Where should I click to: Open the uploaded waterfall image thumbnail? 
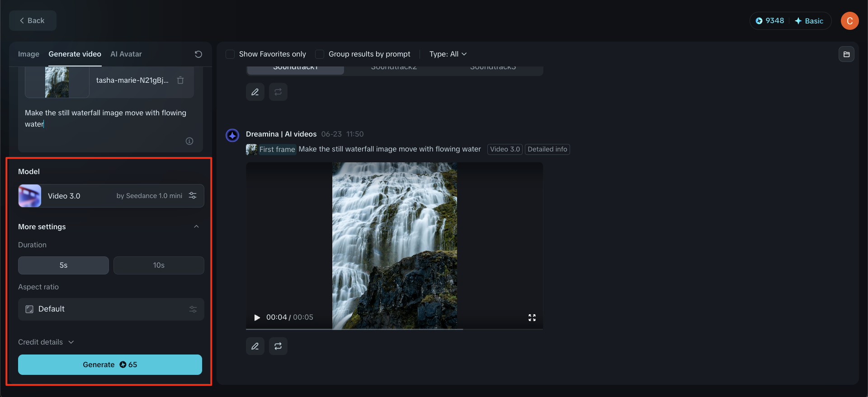tap(57, 82)
